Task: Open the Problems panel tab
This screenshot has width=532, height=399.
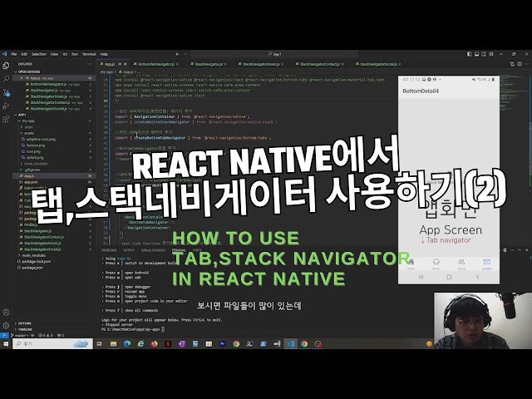Action: [x=109, y=250]
